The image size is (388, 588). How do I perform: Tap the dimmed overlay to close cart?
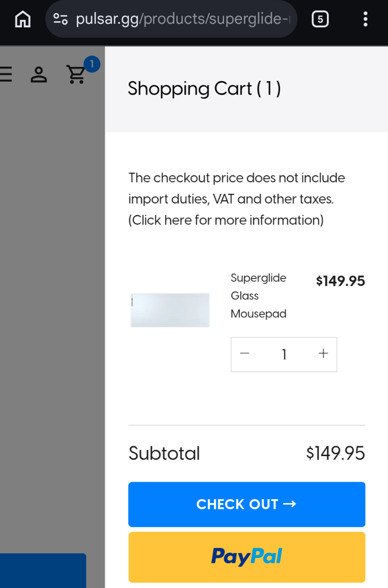(52, 314)
